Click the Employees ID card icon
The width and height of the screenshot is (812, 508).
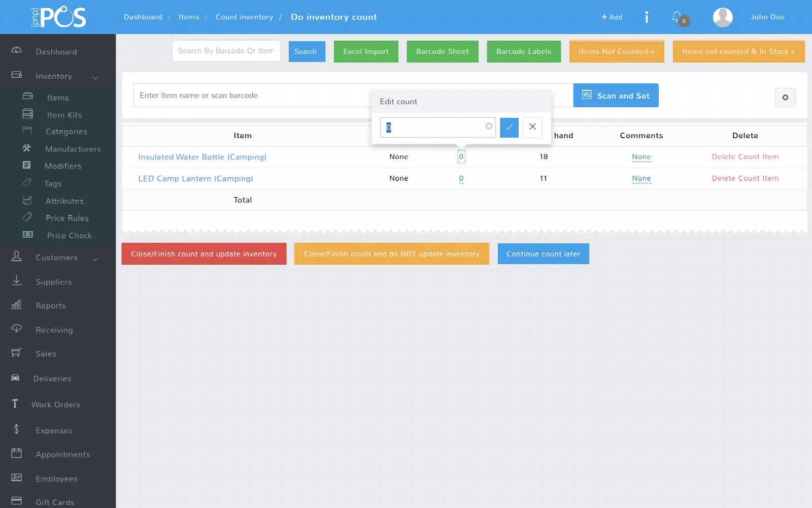(16, 478)
